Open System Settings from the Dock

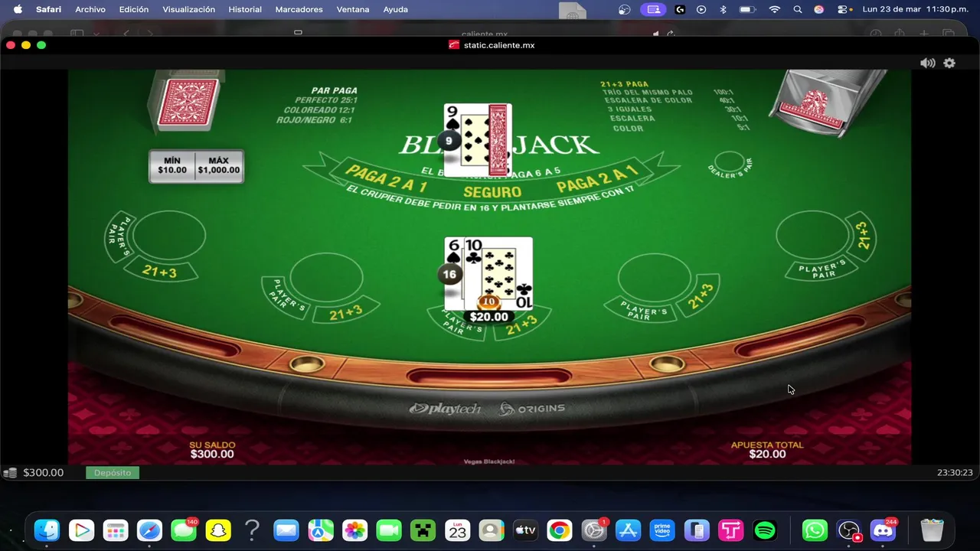(x=594, y=530)
